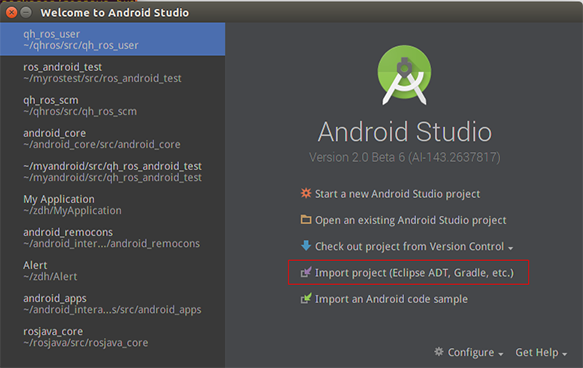Click the orange starburst new project icon
The image size is (583, 368).
point(306,193)
